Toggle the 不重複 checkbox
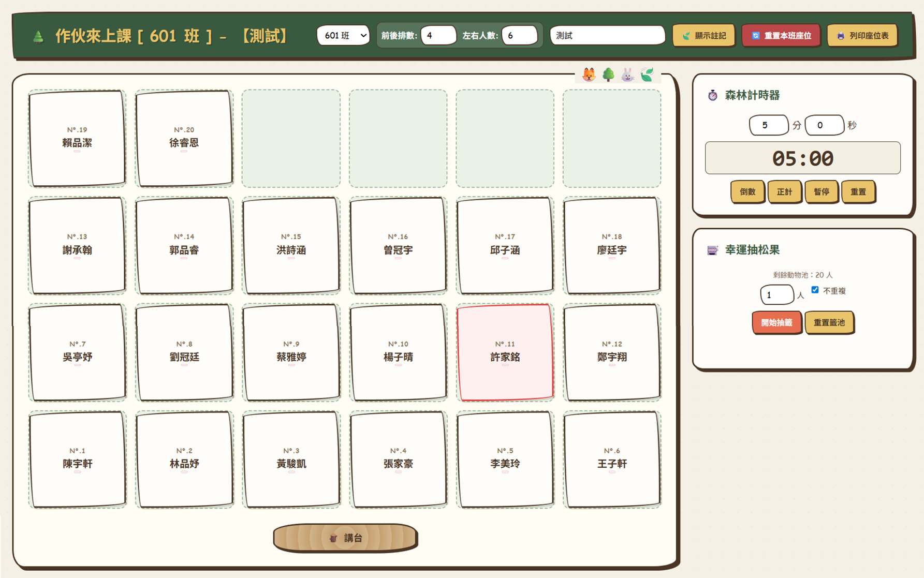The width and height of the screenshot is (924, 578). point(815,290)
